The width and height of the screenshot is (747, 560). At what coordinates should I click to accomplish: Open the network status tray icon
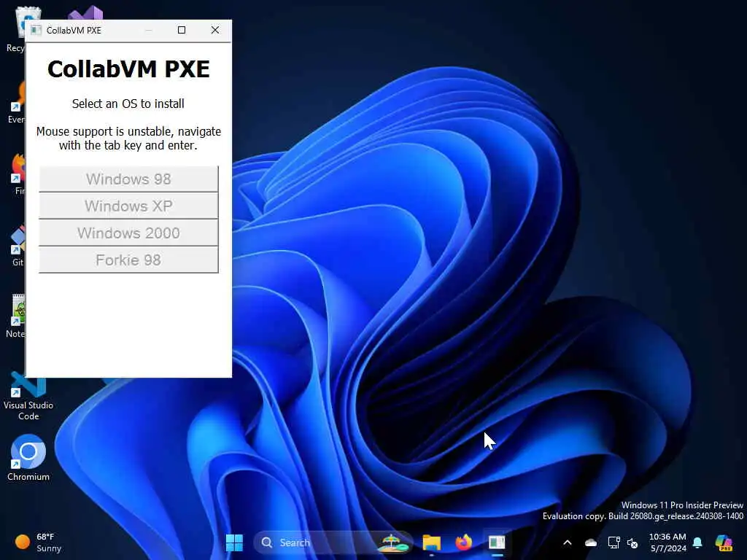(614, 542)
